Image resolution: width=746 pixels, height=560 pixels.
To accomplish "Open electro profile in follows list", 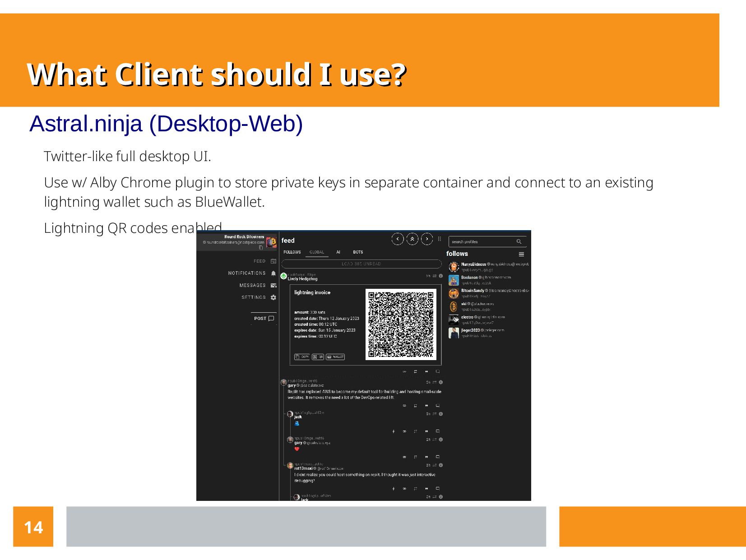I will point(488,320).
